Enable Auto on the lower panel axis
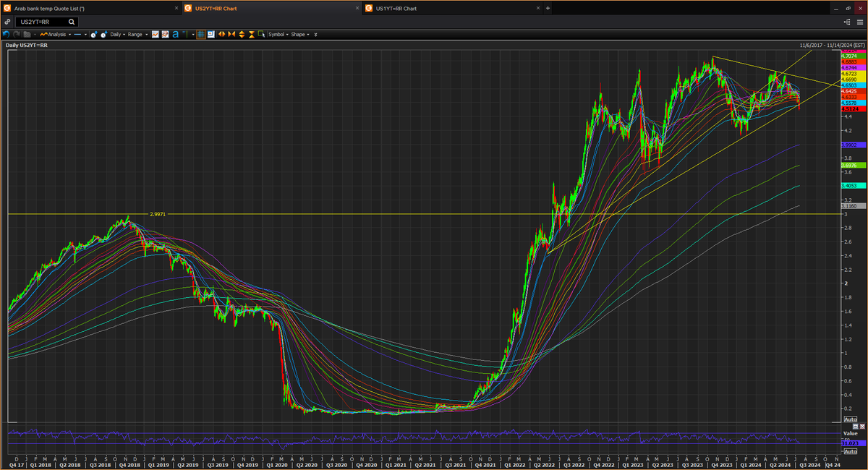868x470 pixels. point(851,450)
